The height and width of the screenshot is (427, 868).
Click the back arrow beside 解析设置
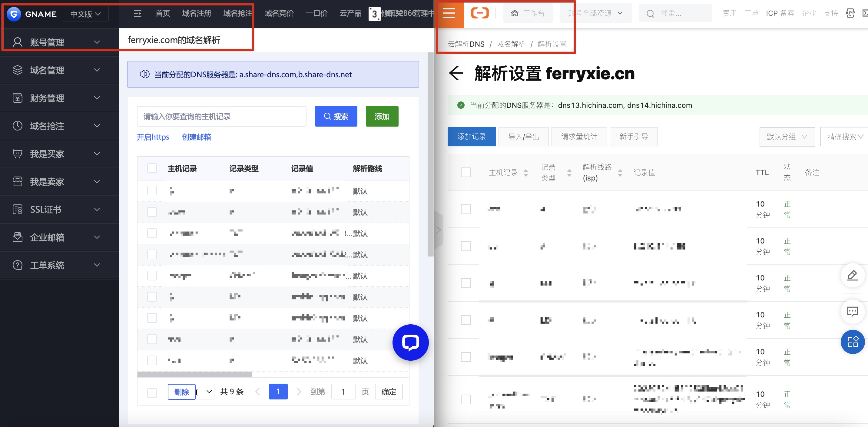[456, 73]
